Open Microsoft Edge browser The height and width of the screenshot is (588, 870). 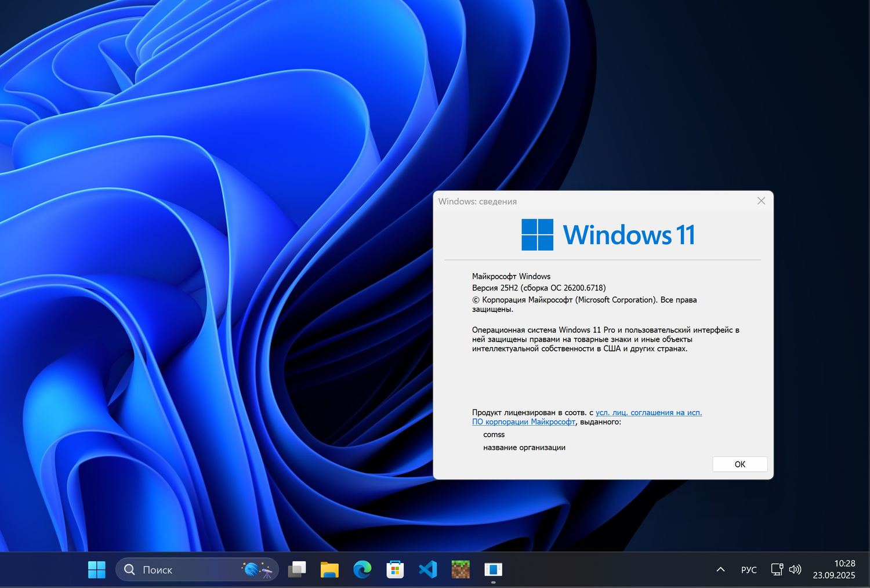(362, 570)
